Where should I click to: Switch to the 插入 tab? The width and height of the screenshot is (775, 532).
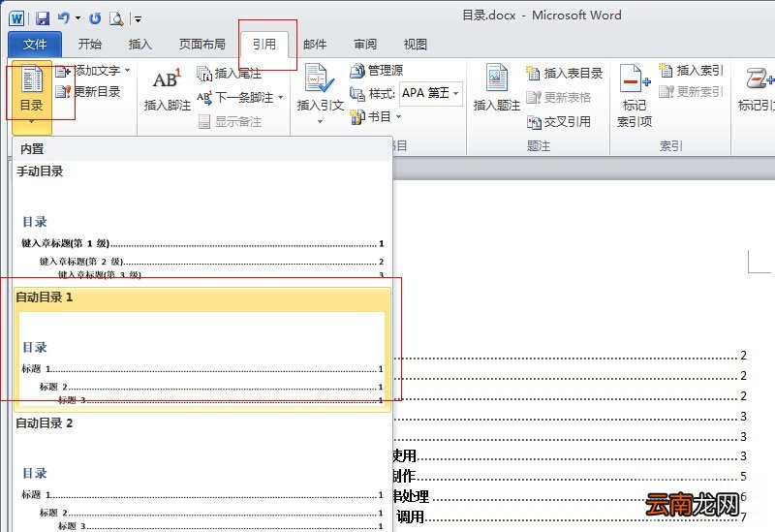(140, 45)
